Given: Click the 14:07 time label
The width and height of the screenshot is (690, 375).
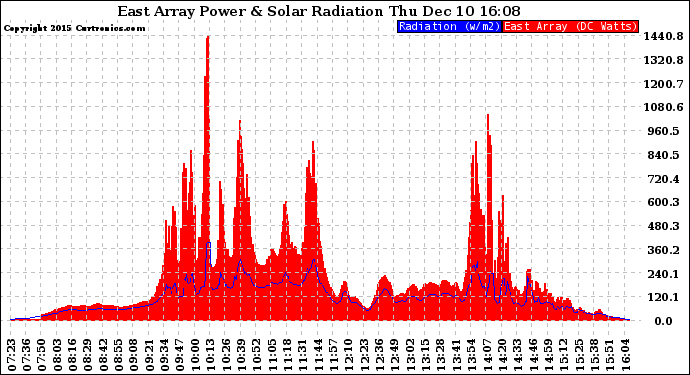Looking at the screenshot, I should coord(487,355).
